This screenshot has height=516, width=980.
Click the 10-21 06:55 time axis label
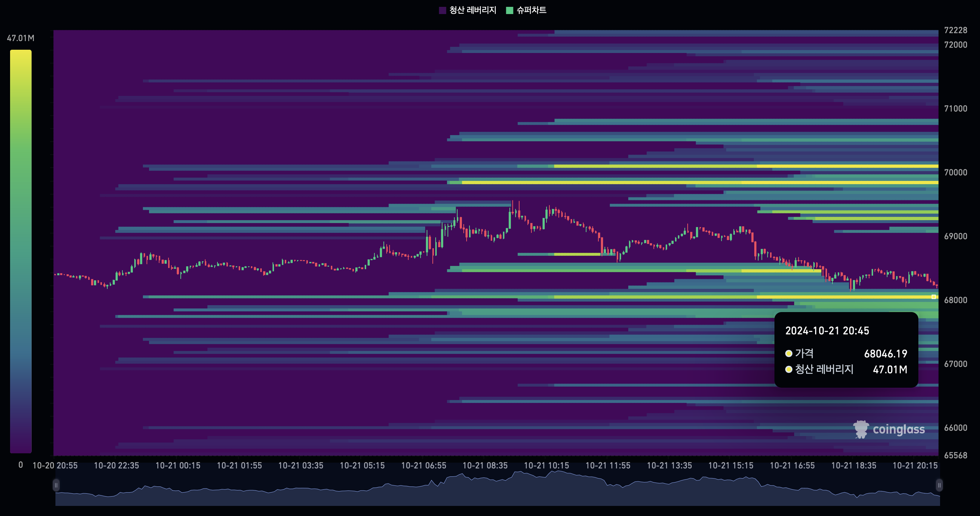(423, 465)
